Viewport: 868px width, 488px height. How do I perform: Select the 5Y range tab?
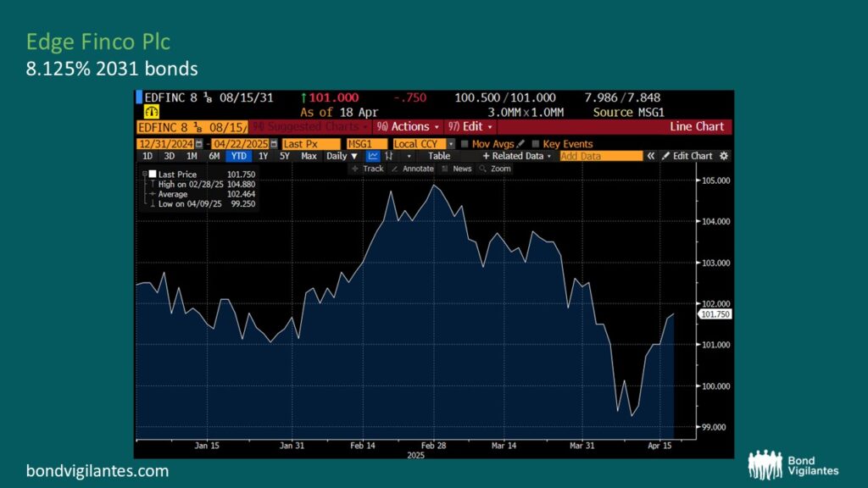pos(285,156)
